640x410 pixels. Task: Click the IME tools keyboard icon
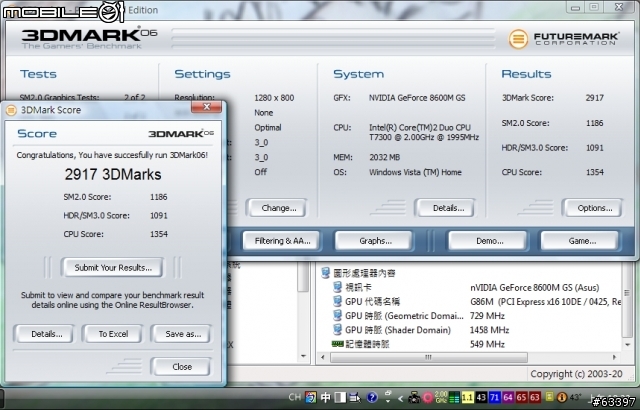pos(355,397)
